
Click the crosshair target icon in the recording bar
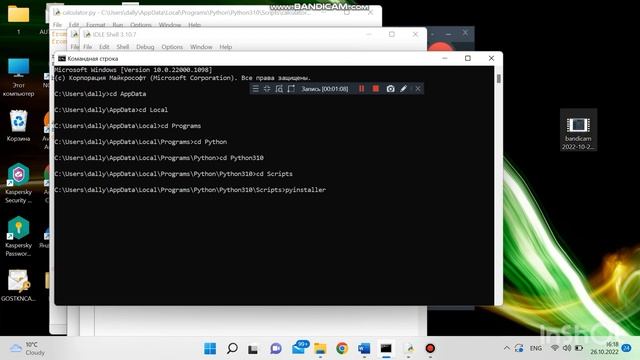pos(267,89)
